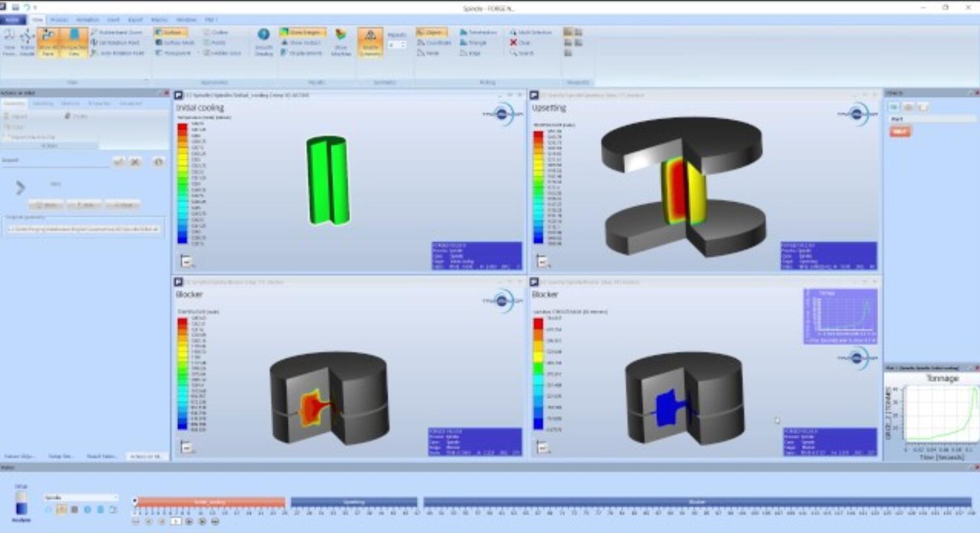This screenshot has width=980, height=533.
Task: Click legend icon in Initial cooling viewport
Action: (x=187, y=261)
